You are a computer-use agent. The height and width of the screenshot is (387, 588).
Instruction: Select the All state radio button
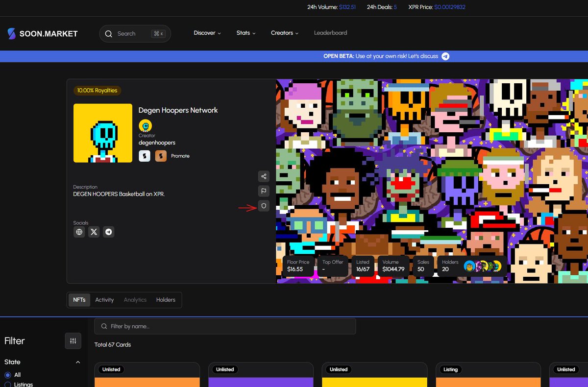point(7,375)
